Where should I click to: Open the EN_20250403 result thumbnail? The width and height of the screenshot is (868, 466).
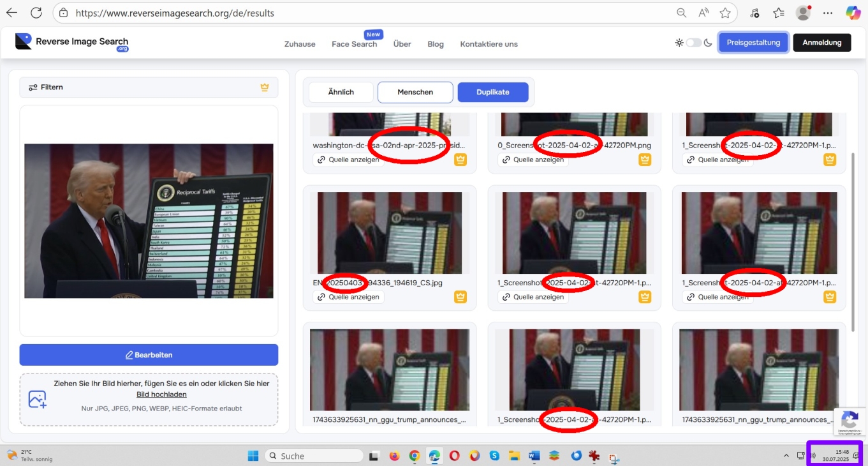[x=389, y=233]
